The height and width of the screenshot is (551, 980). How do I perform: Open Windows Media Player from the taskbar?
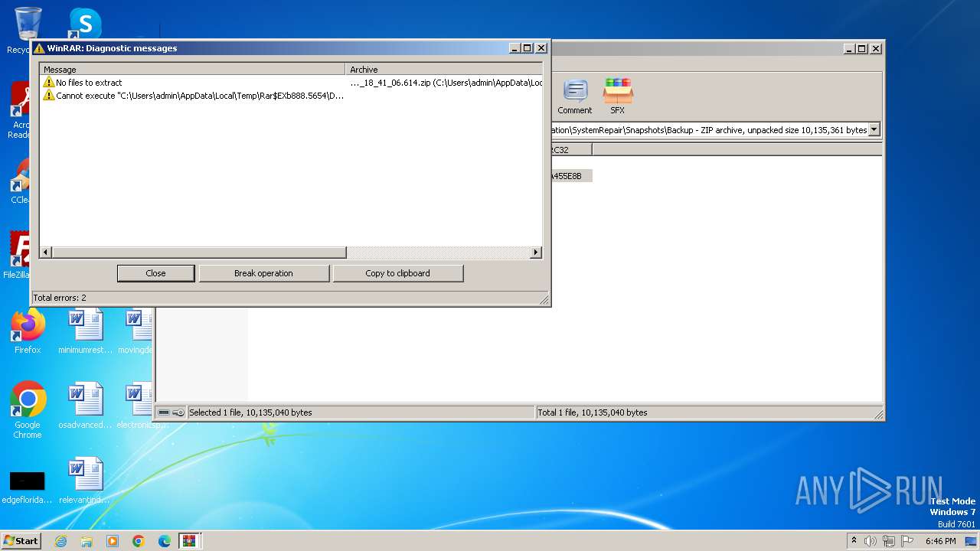pos(113,541)
